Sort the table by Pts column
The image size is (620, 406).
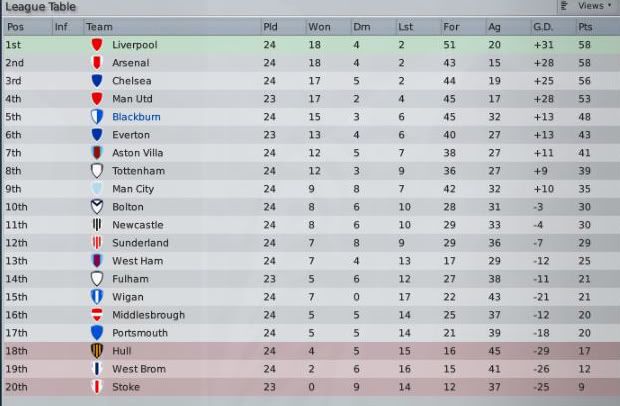(585, 26)
